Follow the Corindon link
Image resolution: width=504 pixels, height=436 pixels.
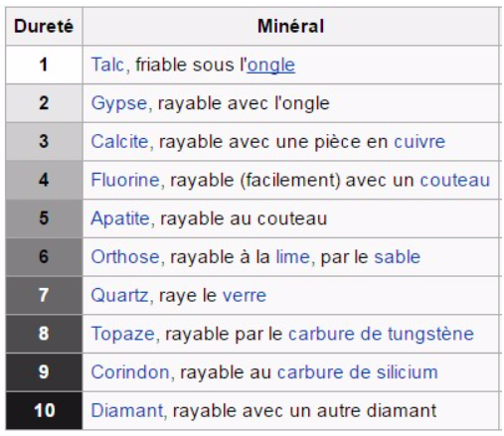(130, 372)
